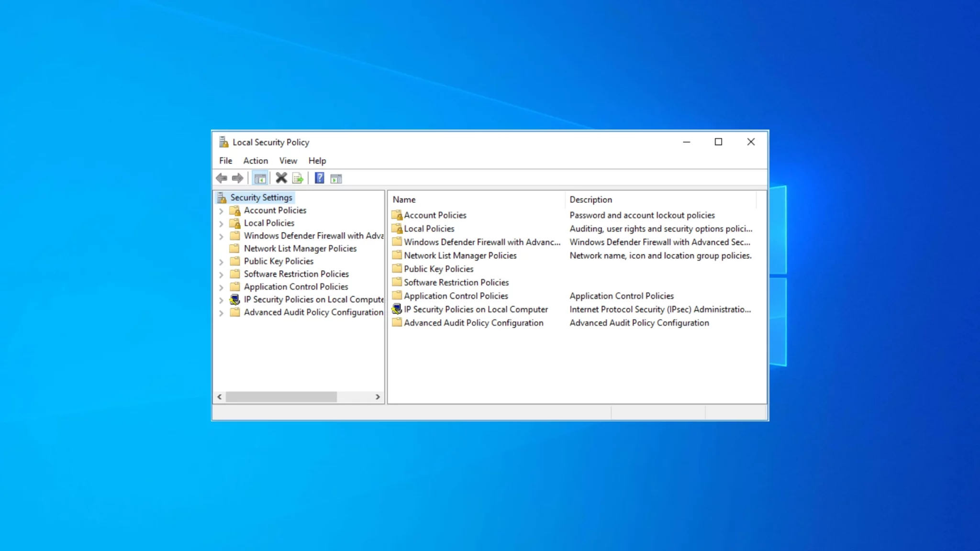The height and width of the screenshot is (551, 980).
Task: Click the Local Security Policy title icon
Action: point(223,142)
